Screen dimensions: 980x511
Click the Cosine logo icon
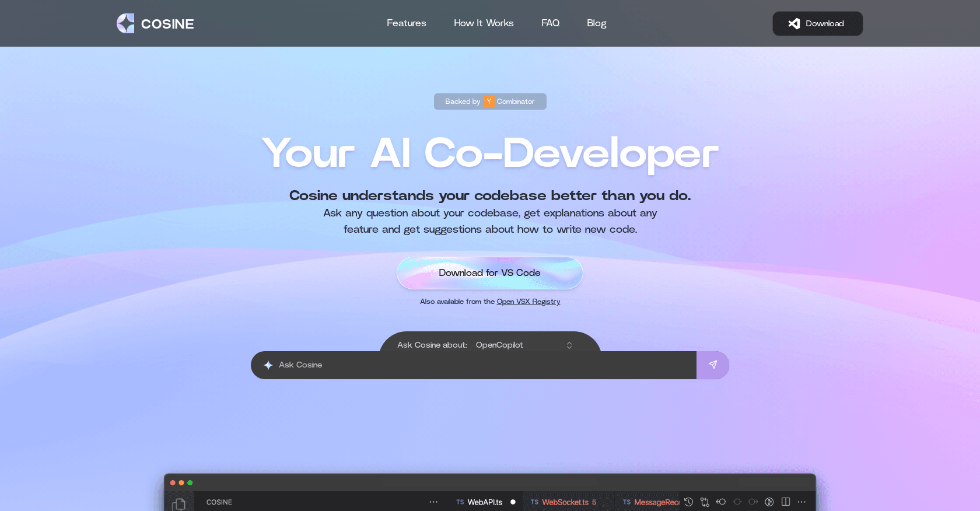[x=125, y=23]
